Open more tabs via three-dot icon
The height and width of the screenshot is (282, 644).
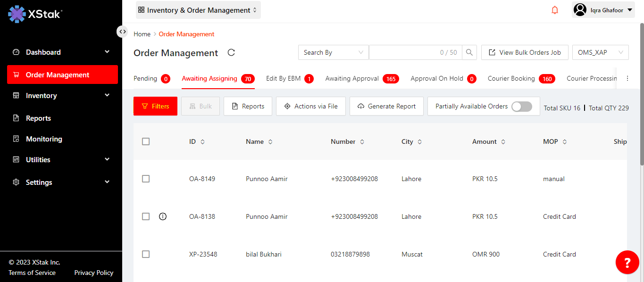click(x=627, y=79)
